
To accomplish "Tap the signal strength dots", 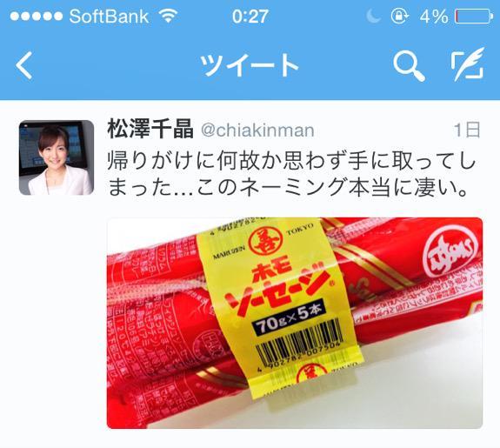I will point(36,17).
